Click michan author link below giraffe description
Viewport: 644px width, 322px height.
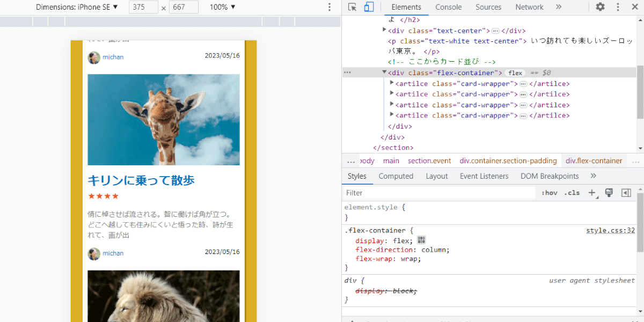tap(113, 253)
